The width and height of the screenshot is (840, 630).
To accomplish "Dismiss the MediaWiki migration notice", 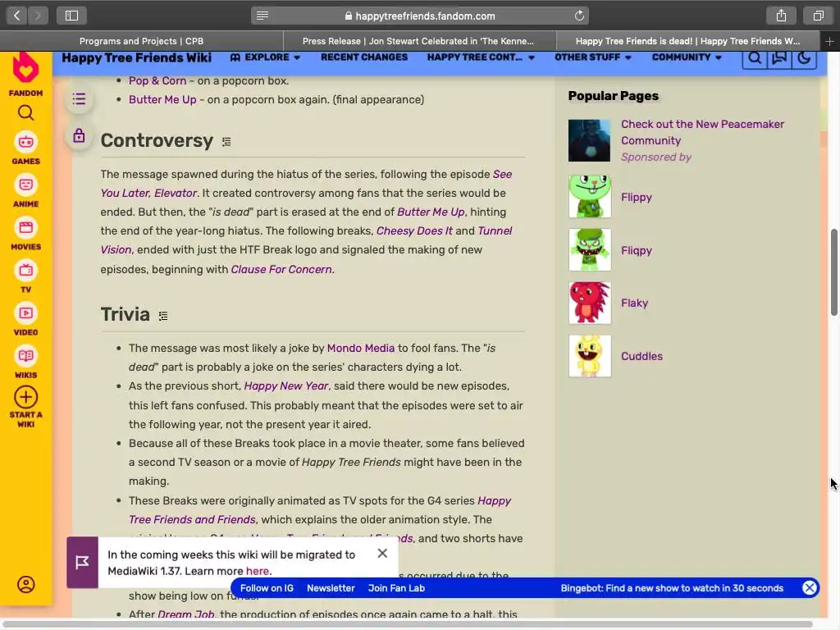I will coord(382,554).
